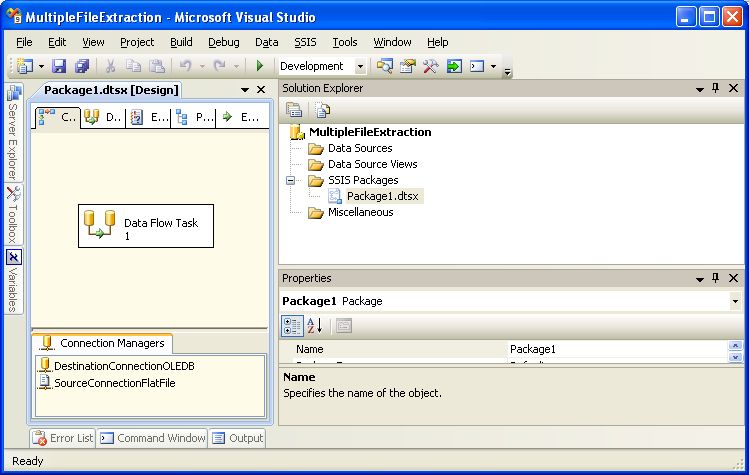Toggle auto-hide pin on Solution Explorer
This screenshot has height=475, width=749.
[716, 88]
